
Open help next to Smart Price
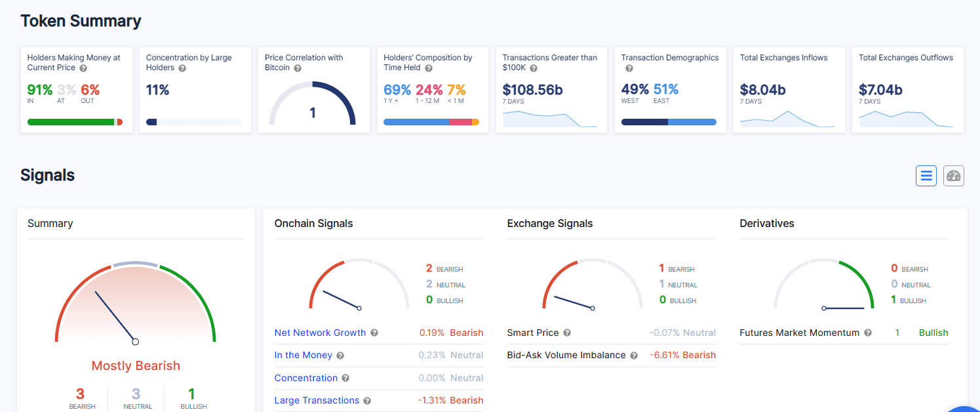pos(566,333)
